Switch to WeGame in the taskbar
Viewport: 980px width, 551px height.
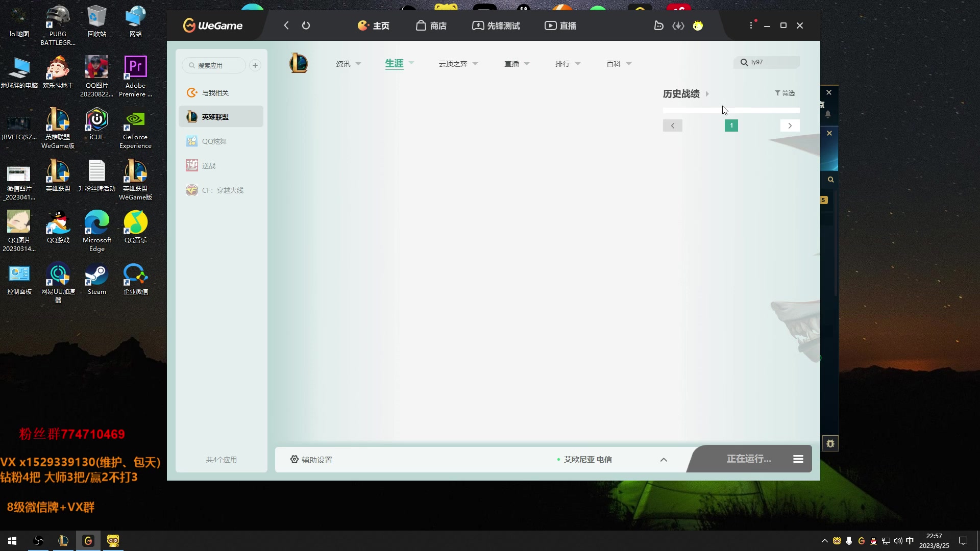coord(88,541)
